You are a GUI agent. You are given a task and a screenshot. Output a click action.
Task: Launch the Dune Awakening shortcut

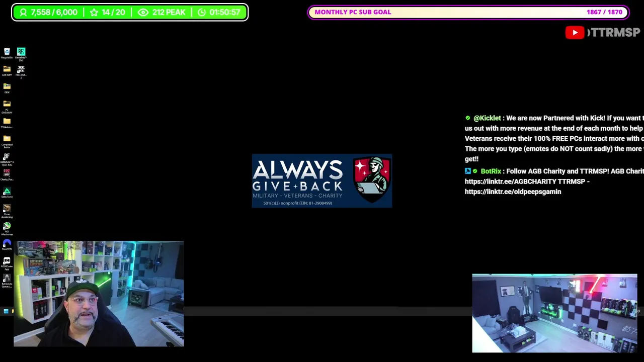click(7, 211)
